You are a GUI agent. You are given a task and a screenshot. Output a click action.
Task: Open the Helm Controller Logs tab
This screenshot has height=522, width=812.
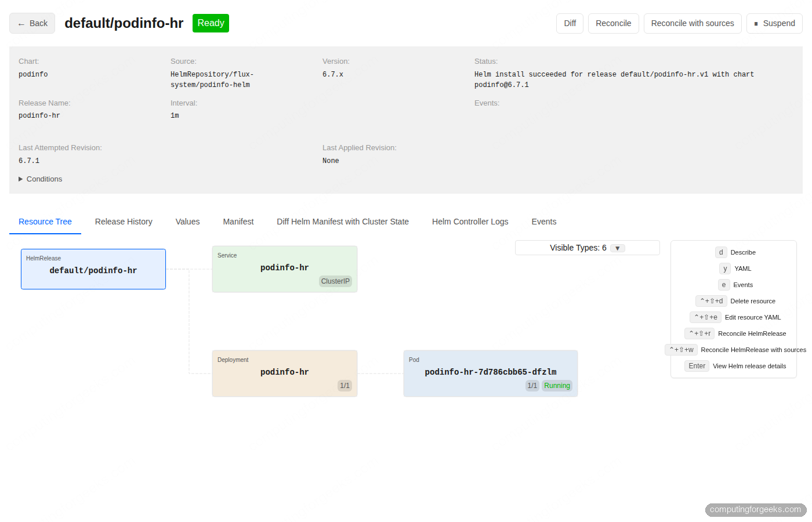pyautogui.click(x=470, y=222)
